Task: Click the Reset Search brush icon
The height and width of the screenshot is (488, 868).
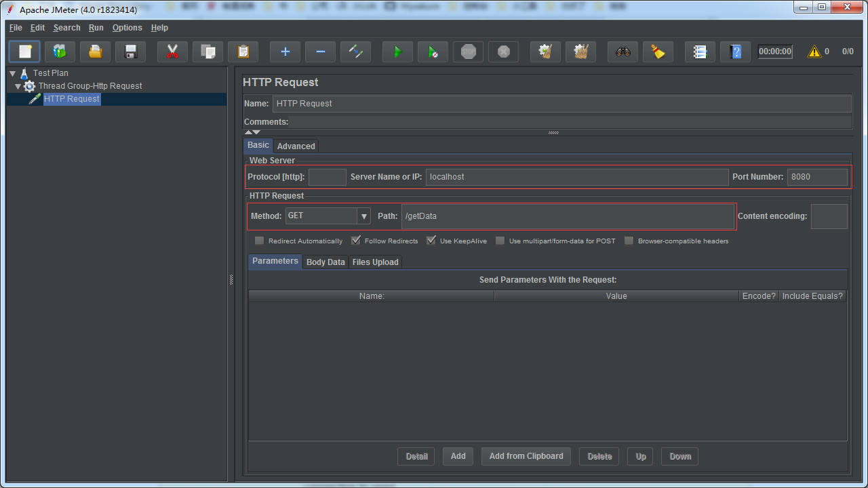Action: pyautogui.click(x=658, y=52)
